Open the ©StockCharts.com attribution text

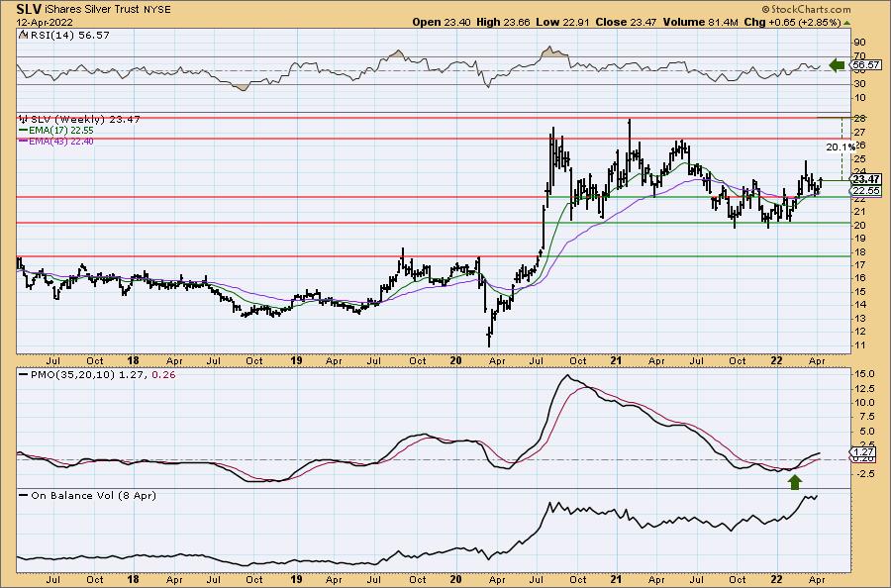(806, 9)
